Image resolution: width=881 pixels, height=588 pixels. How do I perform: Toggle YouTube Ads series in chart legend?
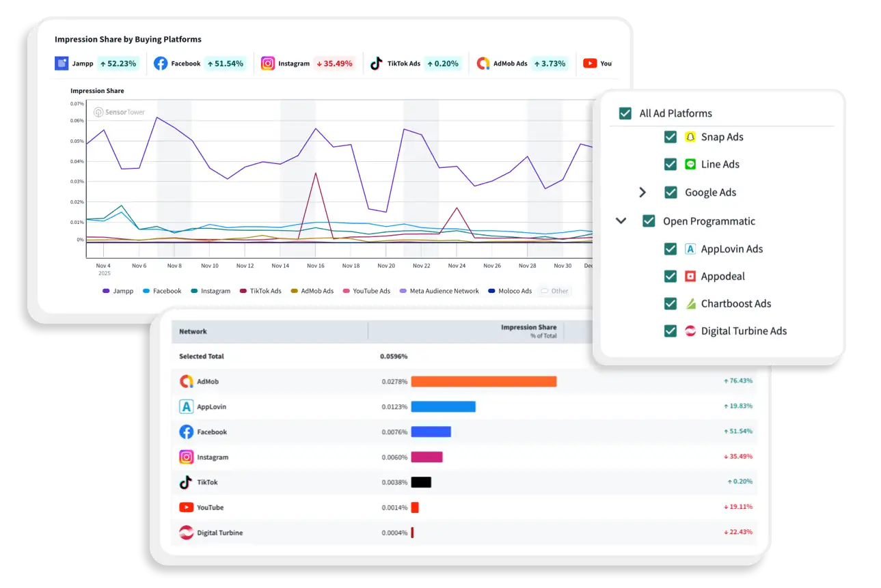(x=366, y=291)
